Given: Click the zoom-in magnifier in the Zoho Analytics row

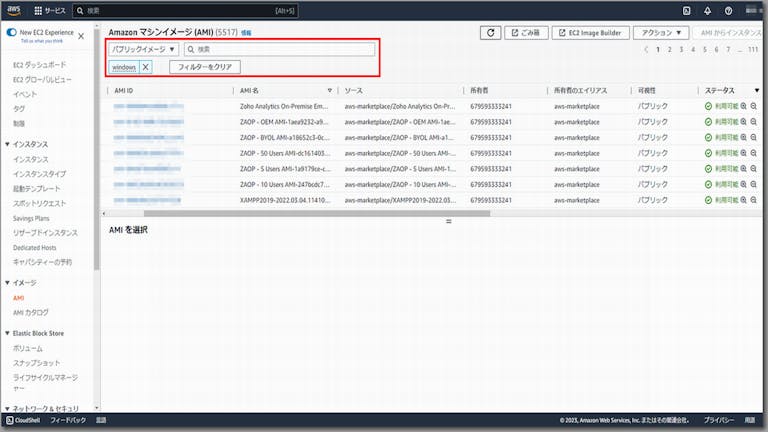Looking at the screenshot, I should coord(744,106).
